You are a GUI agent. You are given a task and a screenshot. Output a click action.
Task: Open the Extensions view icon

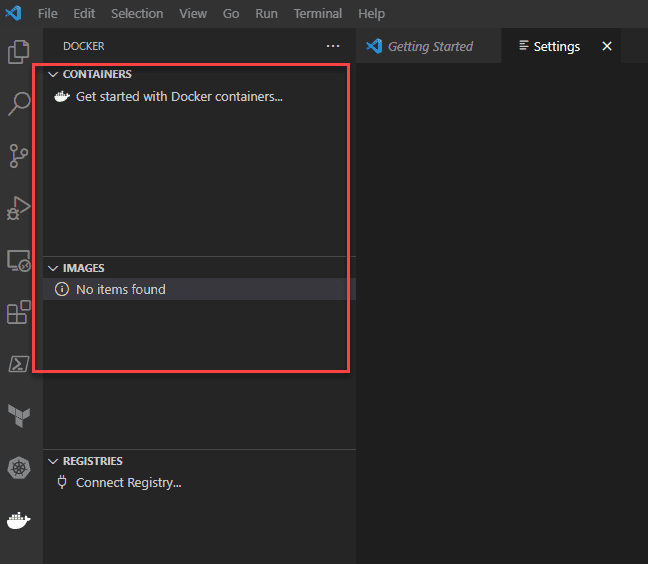19,312
